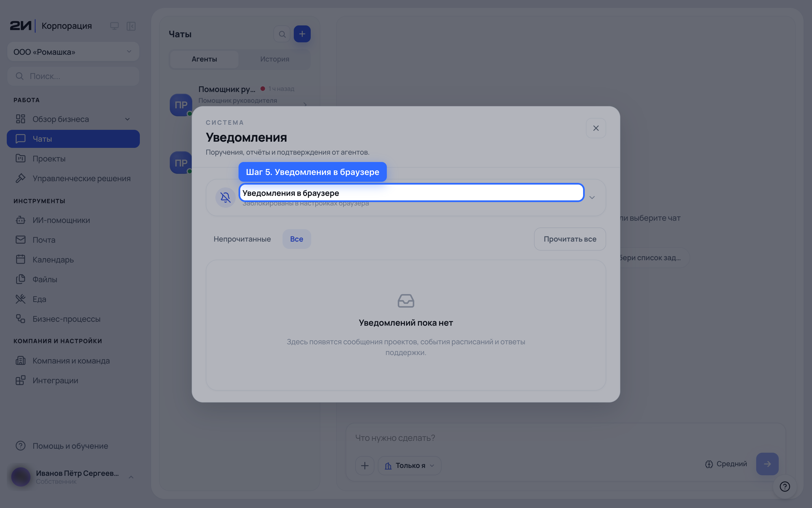
Task: Click the monitor icon near logo
Action: pyautogui.click(x=114, y=26)
